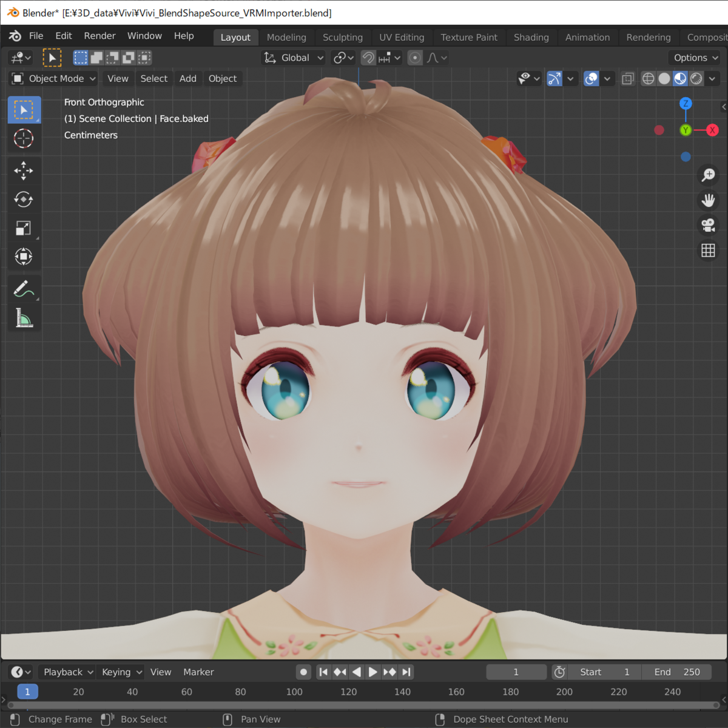Click the Pan view hand gizmo
The width and height of the screenshot is (728, 728).
[x=708, y=200]
